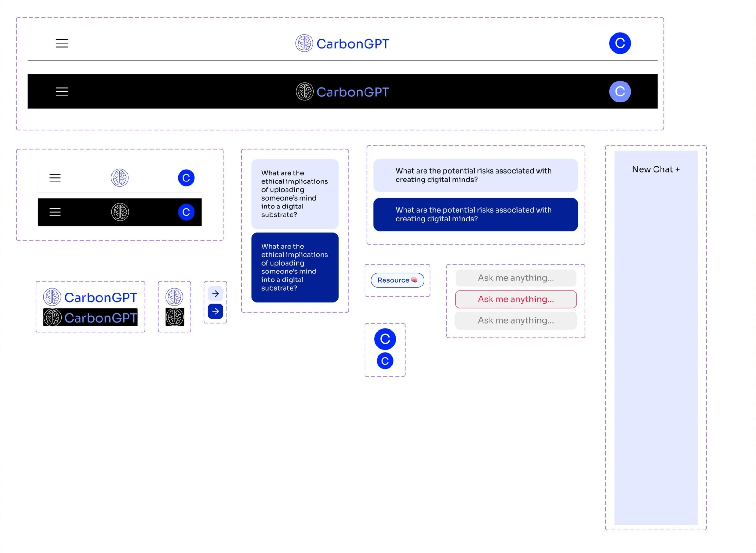Click the Resource brain chip
The height and width of the screenshot is (553, 756).
pos(397,280)
